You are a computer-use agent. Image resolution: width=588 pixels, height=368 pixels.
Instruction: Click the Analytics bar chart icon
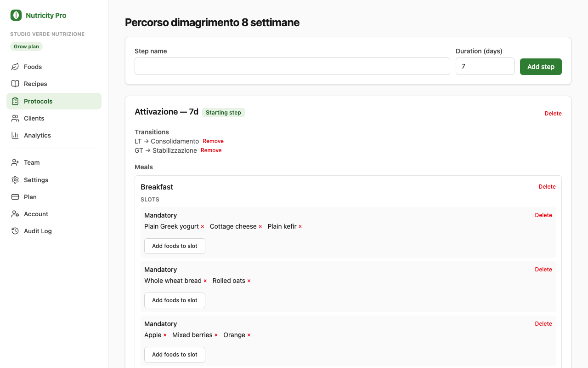(x=15, y=135)
